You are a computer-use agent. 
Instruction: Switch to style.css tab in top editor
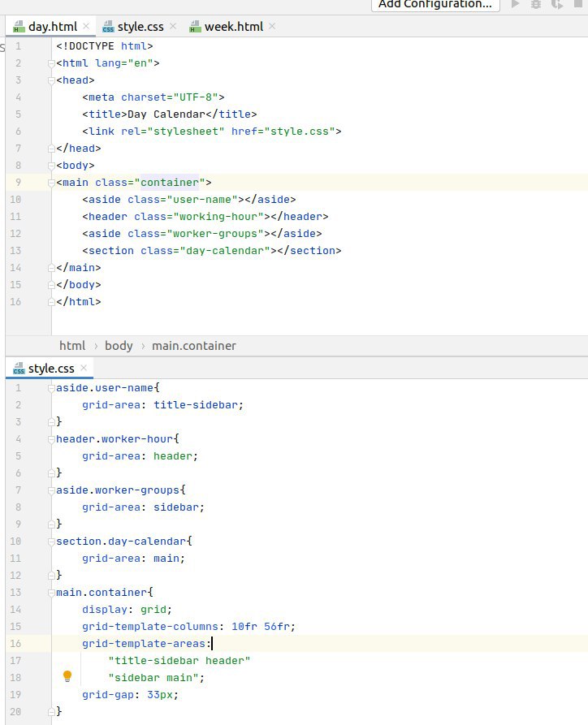[x=141, y=27]
